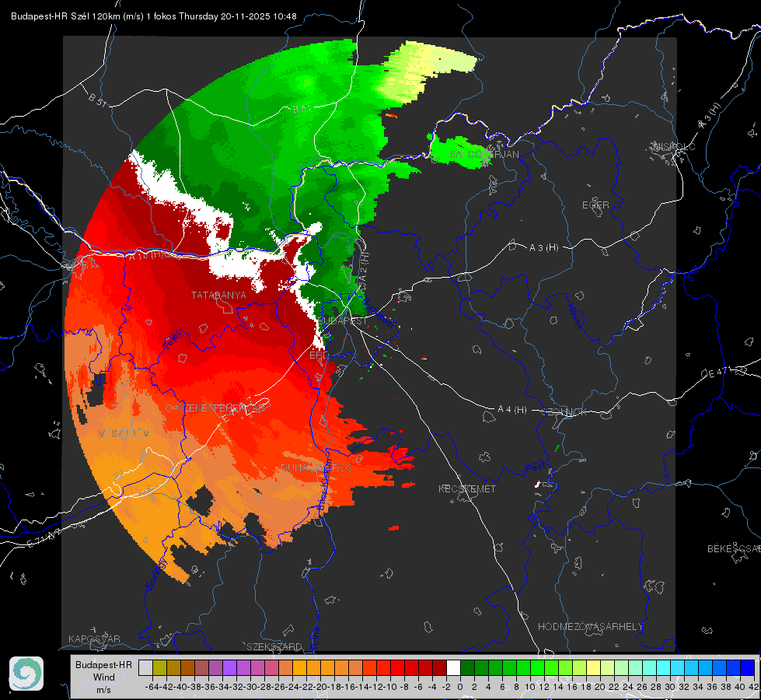Screen dimensions: 761x700
Task: Click the VESZPREM city label
Action: [x=124, y=433]
